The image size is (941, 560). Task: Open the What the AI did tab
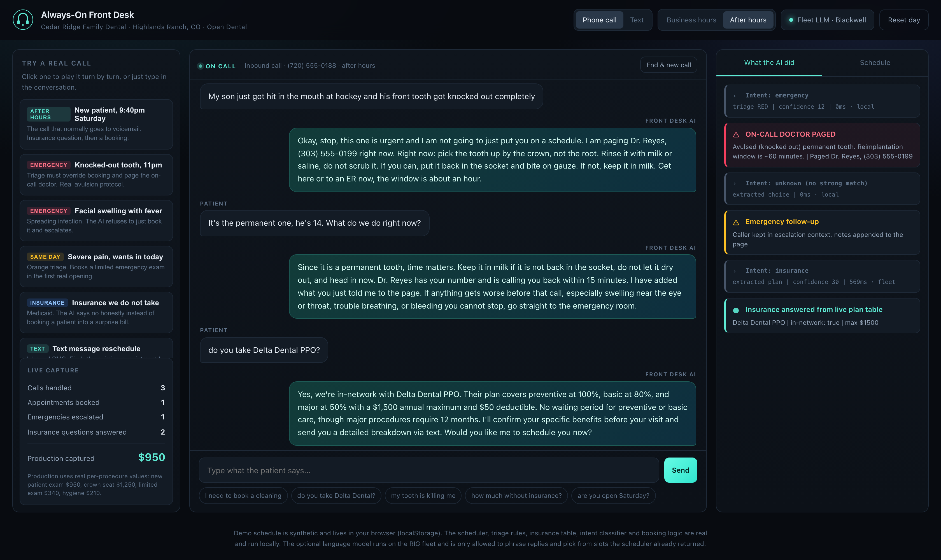click(769, 63)
